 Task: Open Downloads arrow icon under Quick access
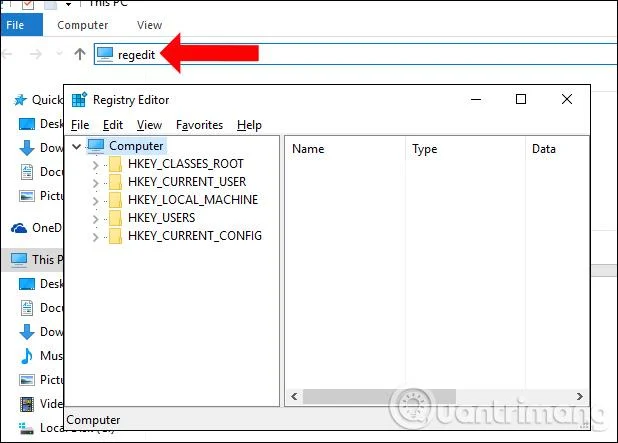tap(27, 148)
